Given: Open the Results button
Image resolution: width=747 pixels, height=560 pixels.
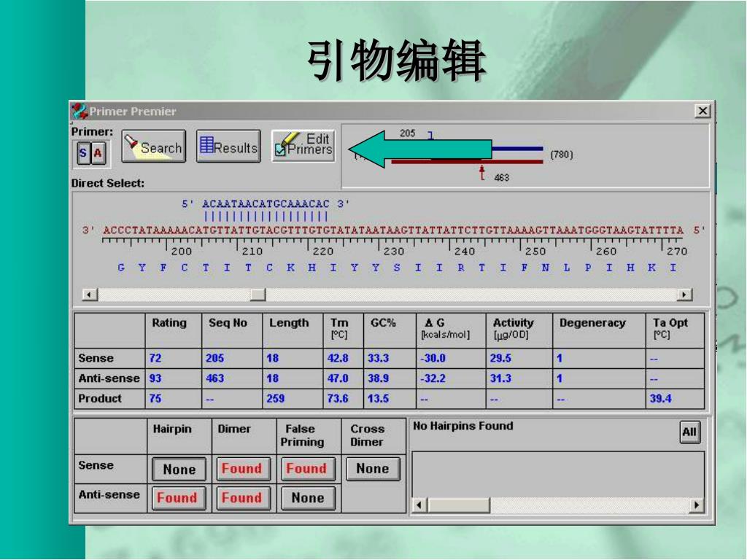Looking at the screenshot, I should coord(228,146).
